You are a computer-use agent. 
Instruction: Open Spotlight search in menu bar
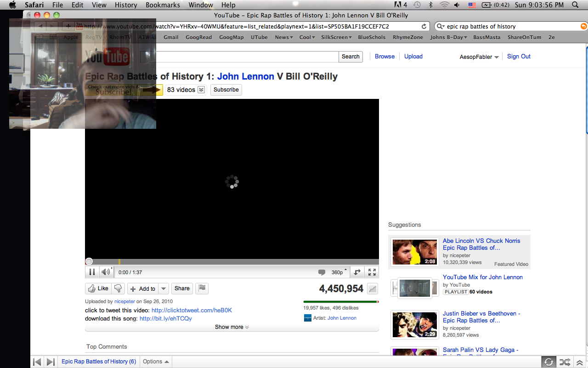point(576,5)
